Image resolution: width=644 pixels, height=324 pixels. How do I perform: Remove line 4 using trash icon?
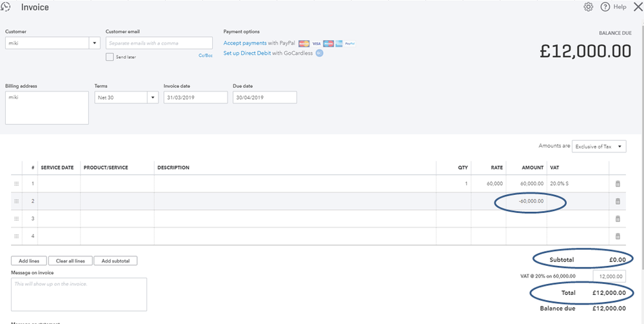tap(618, 236)
